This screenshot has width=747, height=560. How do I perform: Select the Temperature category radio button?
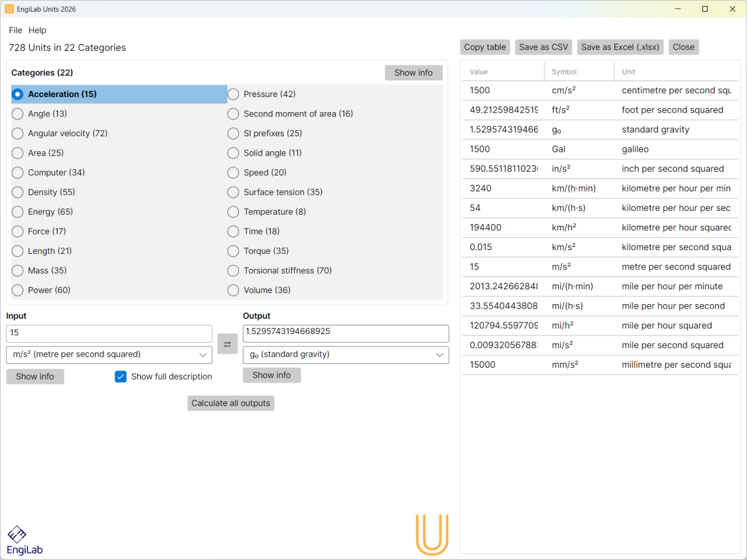point(233,212)
